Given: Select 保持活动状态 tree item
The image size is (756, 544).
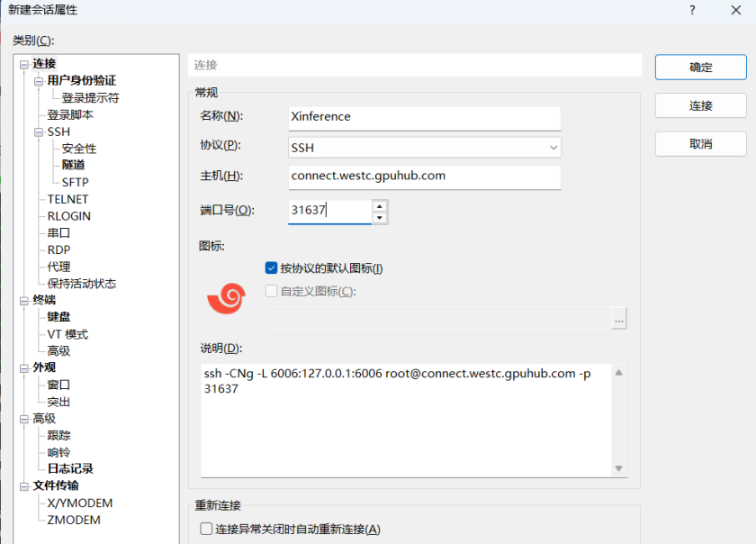Looking at the screenshot, I should (x=82, y=284).
